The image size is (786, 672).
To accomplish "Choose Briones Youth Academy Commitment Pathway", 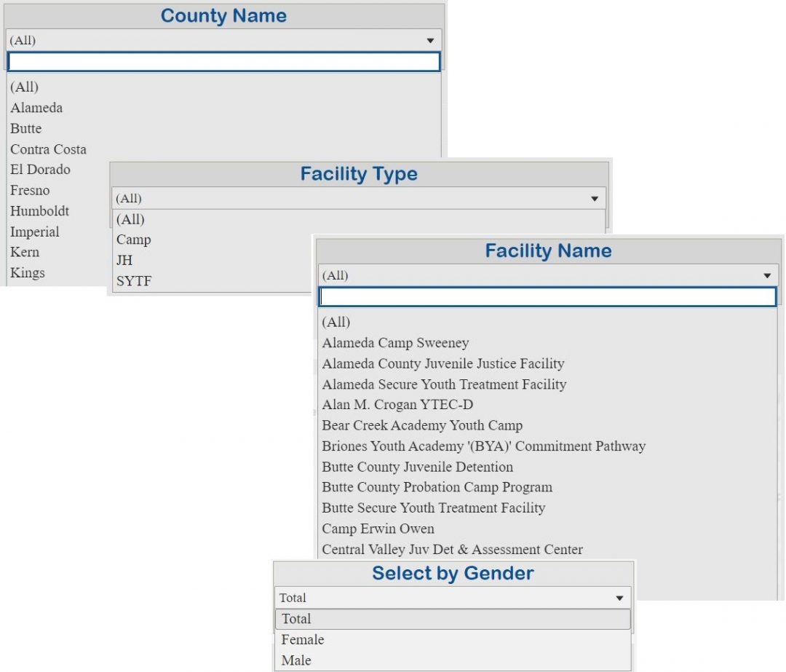I will click(484, 446).
